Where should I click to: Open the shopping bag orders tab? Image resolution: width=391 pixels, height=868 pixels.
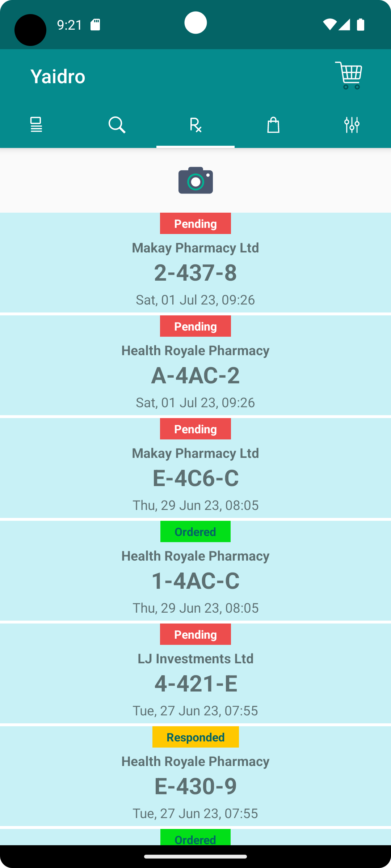tap(273, 125)
